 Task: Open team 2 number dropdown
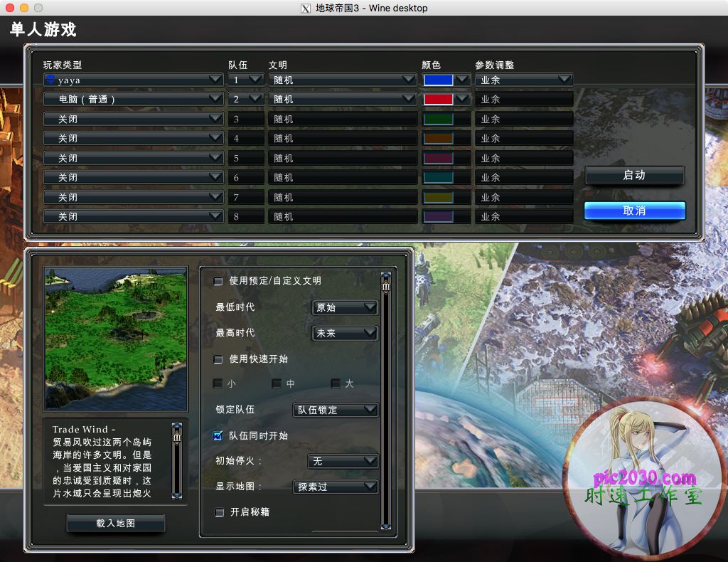(245, 99)
